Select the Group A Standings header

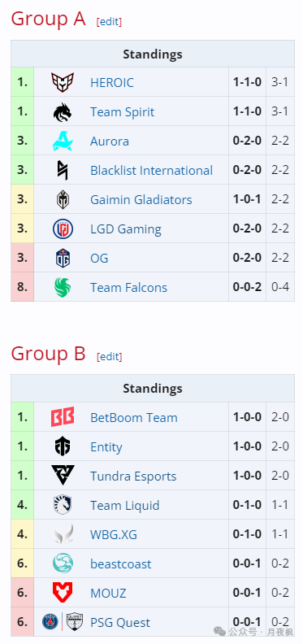[x=153, y=54]
